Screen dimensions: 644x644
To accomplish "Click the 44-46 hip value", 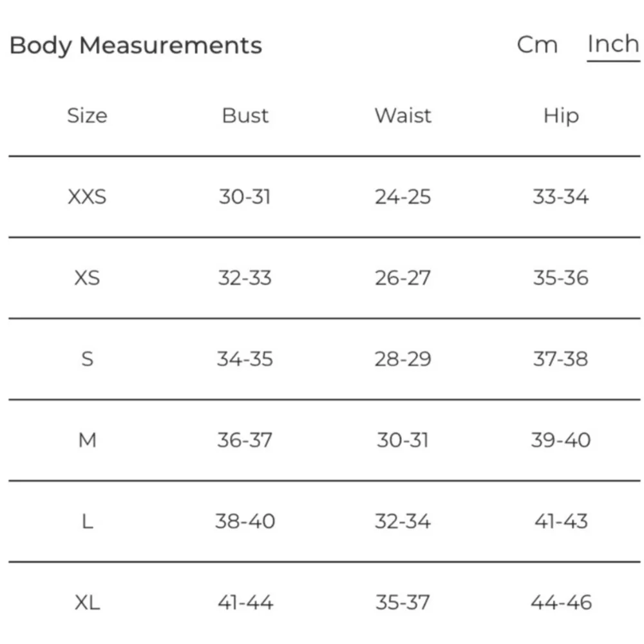I will tap(561, 603).
